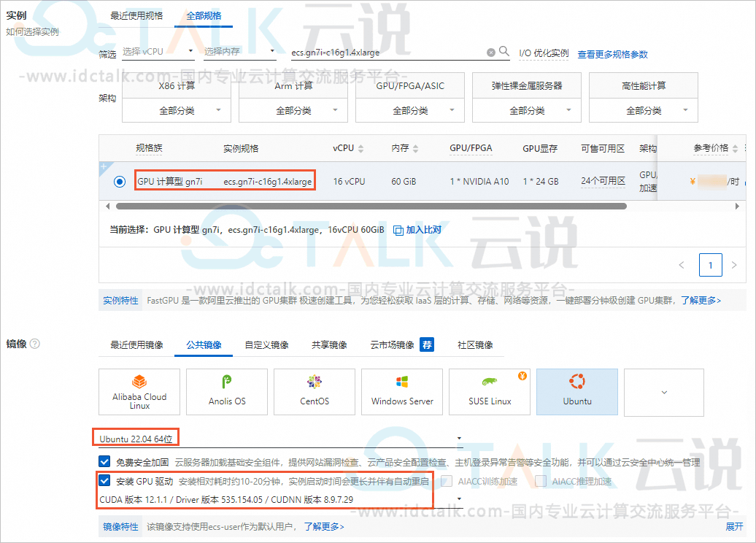
Task: Toggle the AIACC训练加速 checkbox
Action: click(x=447, y=481)
